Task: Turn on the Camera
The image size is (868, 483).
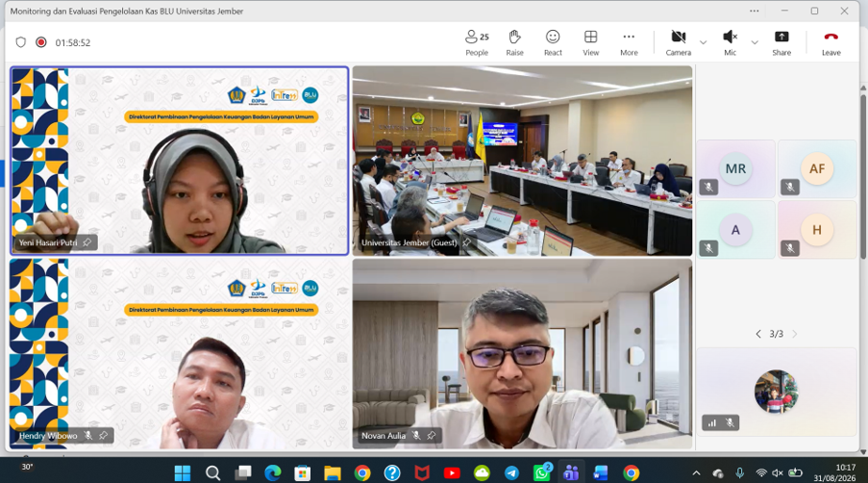Action: tap(678, 42)
